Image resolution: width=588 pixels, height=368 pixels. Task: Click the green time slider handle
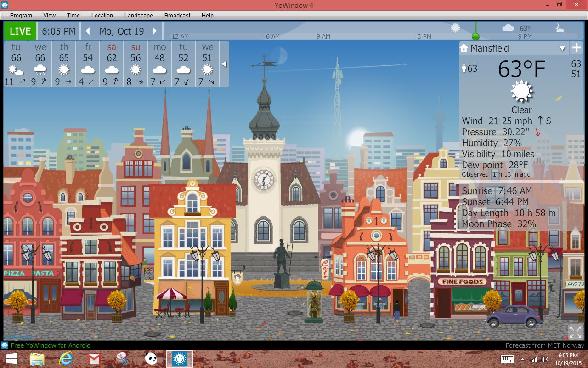pyautogui.click(x=475, y=36)
